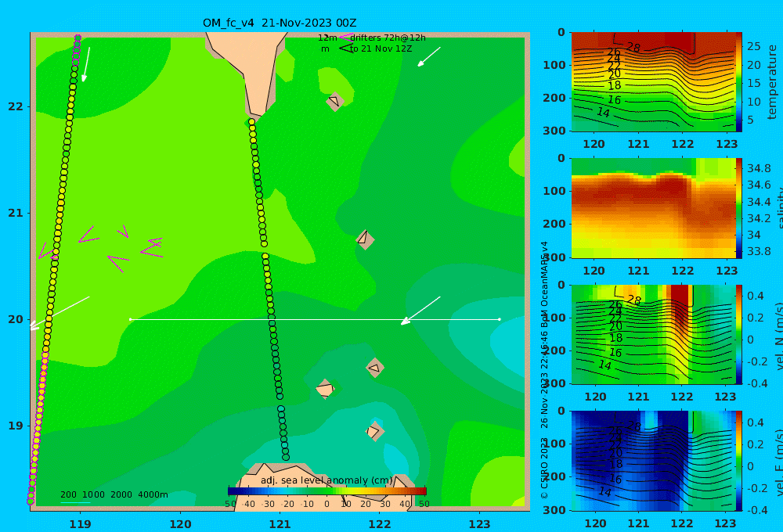783x532 pixels.
Task: Click longitude label "123" on the main map
Action: pos(480,524)
